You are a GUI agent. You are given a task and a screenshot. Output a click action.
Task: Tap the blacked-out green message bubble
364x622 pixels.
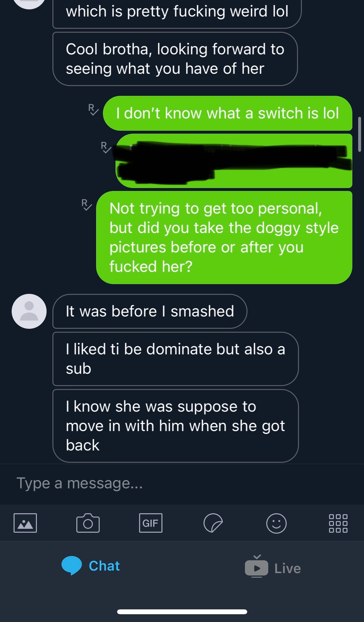coord(234,161)
